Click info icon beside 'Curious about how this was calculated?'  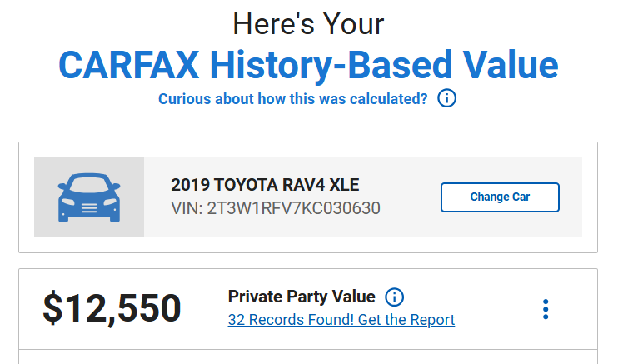[x=446, y=98]
